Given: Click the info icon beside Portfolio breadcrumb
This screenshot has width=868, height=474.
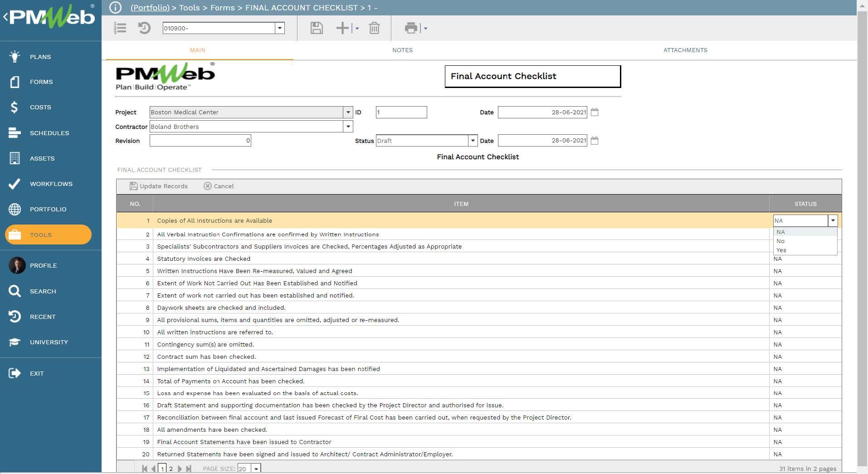Looking at the screenshot, I should [116, 8].
